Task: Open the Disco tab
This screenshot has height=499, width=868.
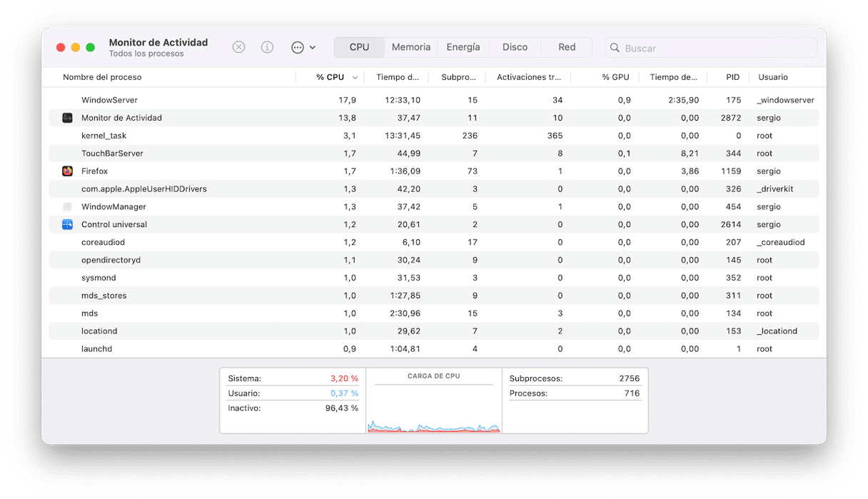Action: (x=515, y=47)
